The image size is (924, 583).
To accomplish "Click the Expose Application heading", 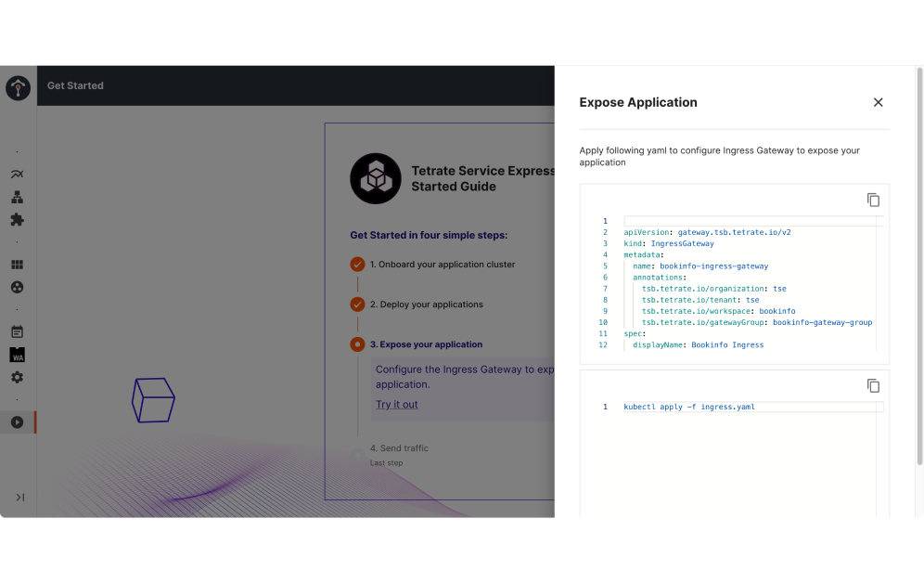I will point(638,102).
